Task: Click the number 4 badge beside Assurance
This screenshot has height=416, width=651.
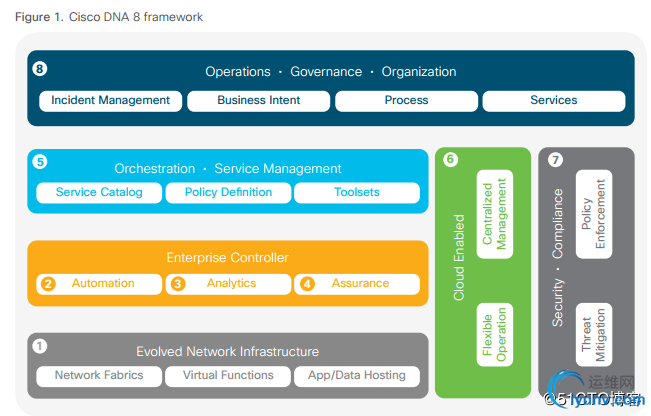Action: tap(307, 284)
